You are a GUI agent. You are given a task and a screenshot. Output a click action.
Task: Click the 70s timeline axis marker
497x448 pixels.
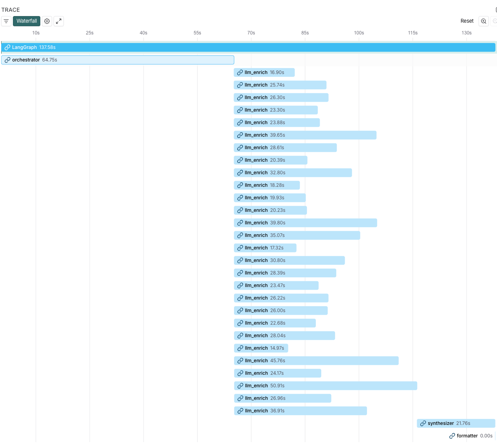pyautogui.click(x=251, y=33)
